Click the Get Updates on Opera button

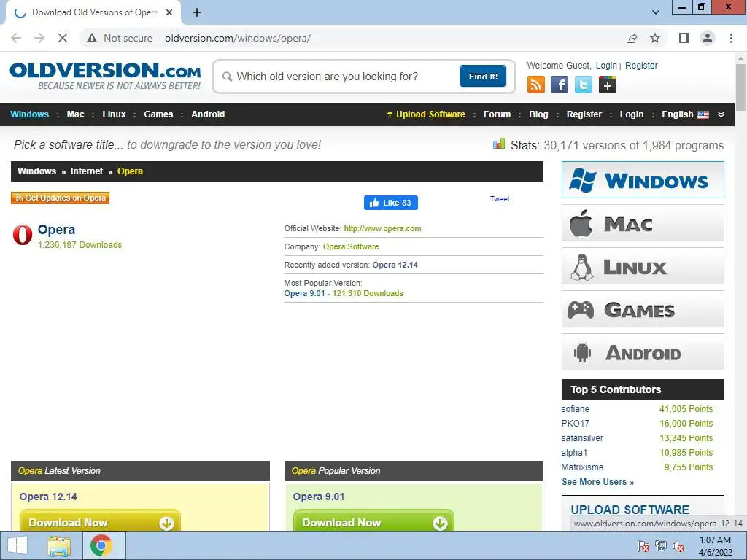(x=60, y=198)
